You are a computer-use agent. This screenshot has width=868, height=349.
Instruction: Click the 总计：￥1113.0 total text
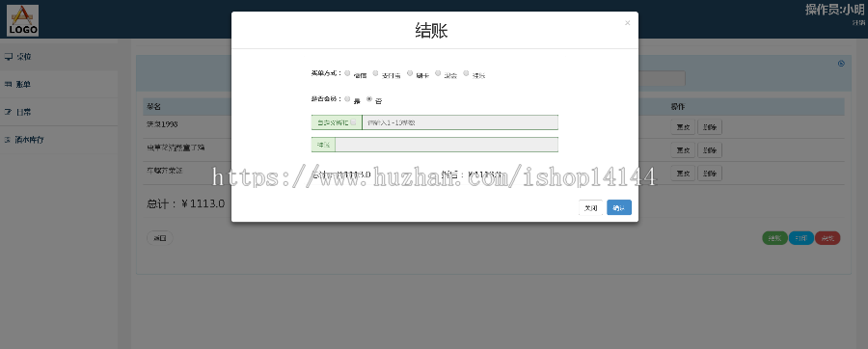coord(185,203)
